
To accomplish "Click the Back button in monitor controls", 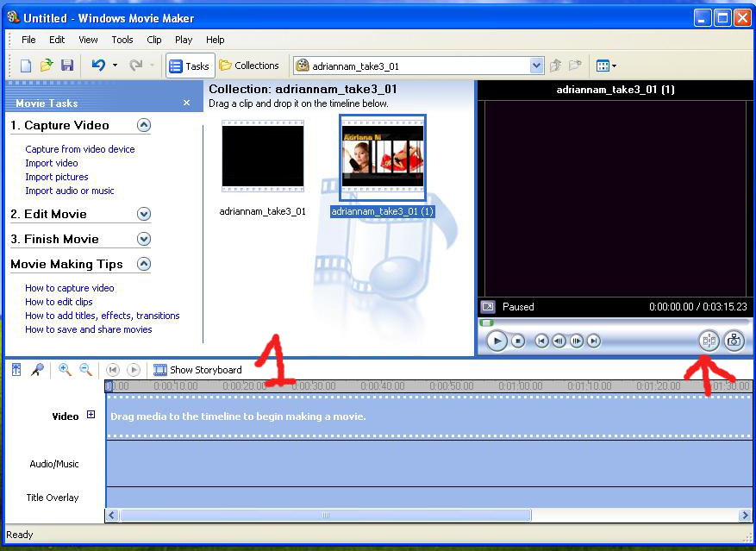I will [541, 341].
